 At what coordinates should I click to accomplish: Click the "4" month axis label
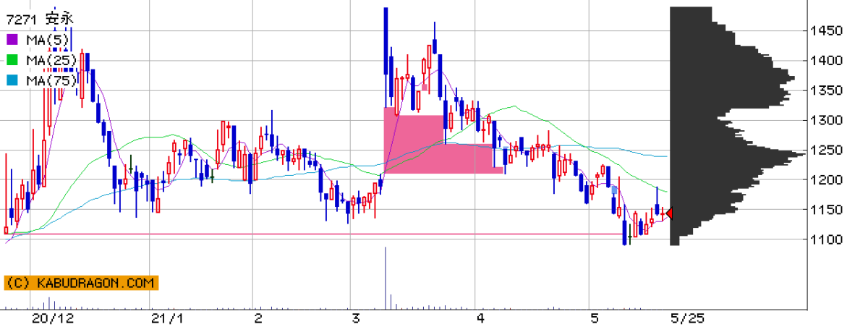tap(480, 318)
